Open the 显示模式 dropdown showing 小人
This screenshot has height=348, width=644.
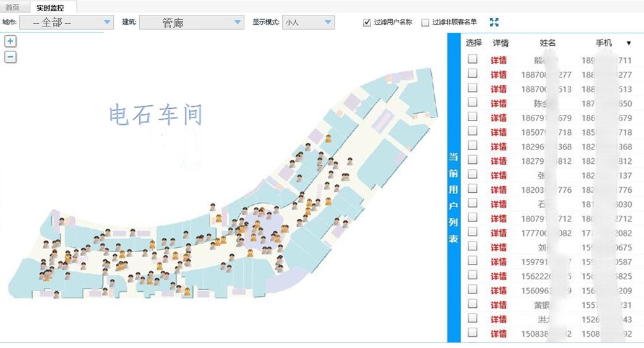coord(309,23)
